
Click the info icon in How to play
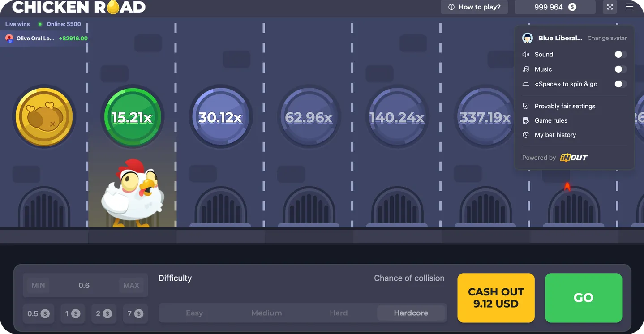coord(451,7)
